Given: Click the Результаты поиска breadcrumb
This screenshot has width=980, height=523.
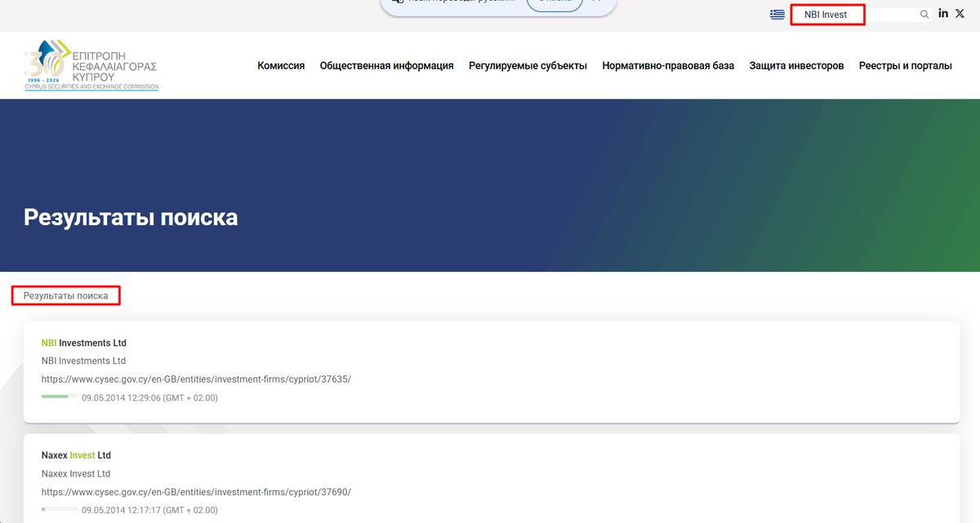Looking at the screenshot, I should pos(65,295).
